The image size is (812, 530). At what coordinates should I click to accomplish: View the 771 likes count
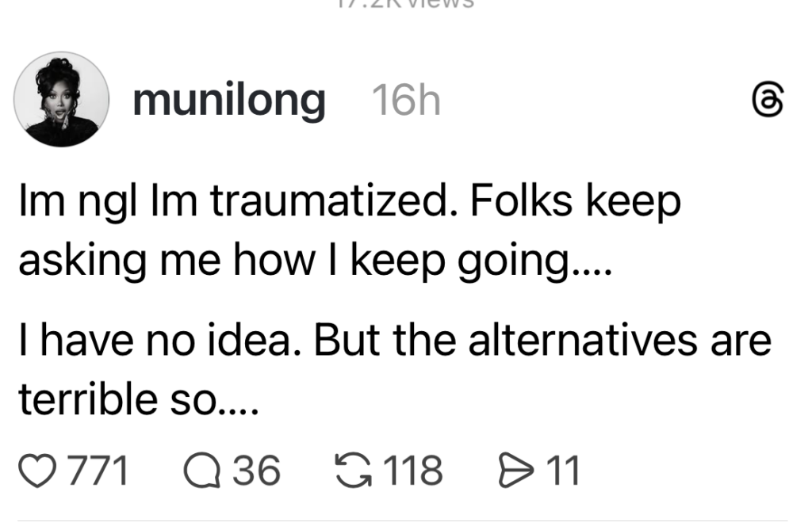click(x=98, y=471)
